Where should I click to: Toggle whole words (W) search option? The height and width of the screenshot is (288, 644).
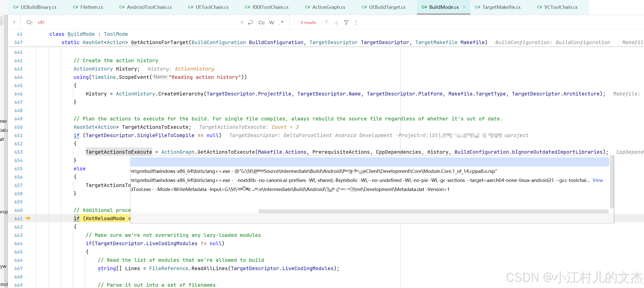click(271, 22)
